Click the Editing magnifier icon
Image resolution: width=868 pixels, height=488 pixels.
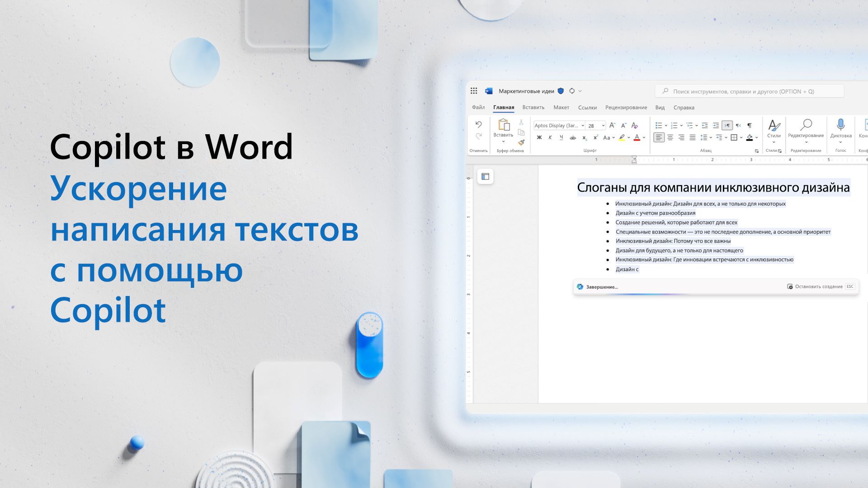pyautogui.click(x=806, y=124)
